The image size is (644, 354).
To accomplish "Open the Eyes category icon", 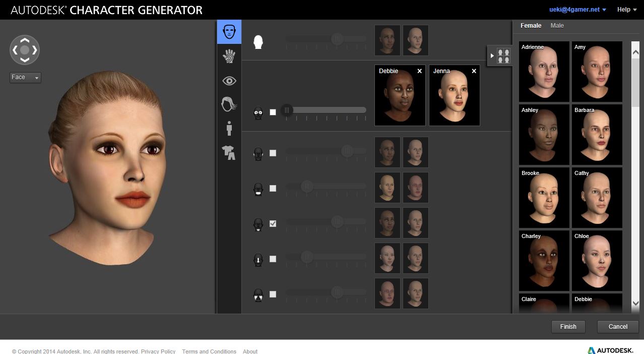I will coord(229,81).
